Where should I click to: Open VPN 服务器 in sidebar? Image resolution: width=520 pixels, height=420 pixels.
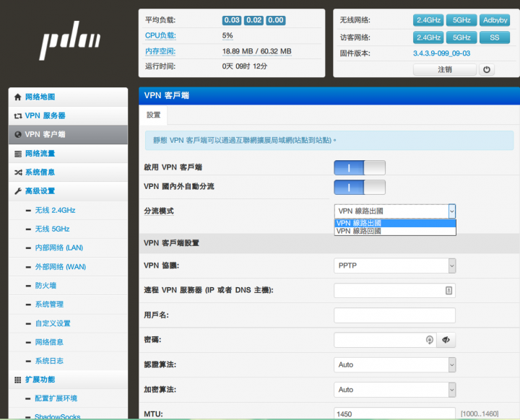(68, 116)
